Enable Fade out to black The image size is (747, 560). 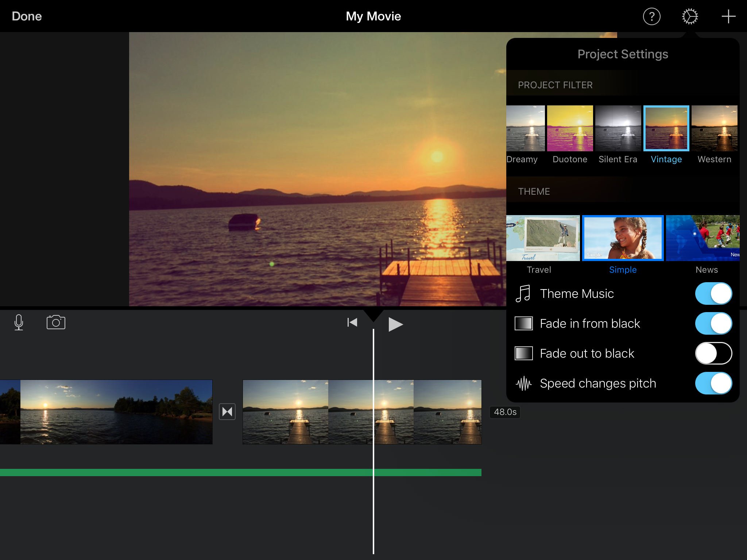pos(713,353)
